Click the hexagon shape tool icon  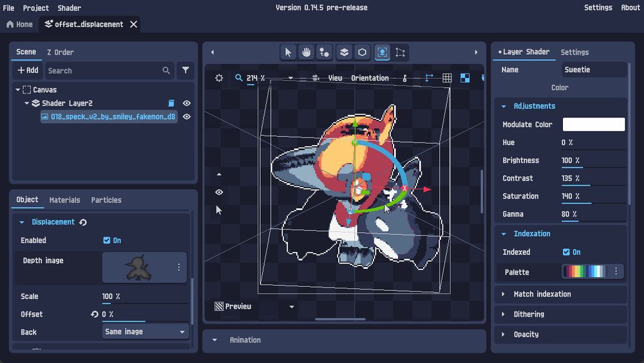point(362,52)
